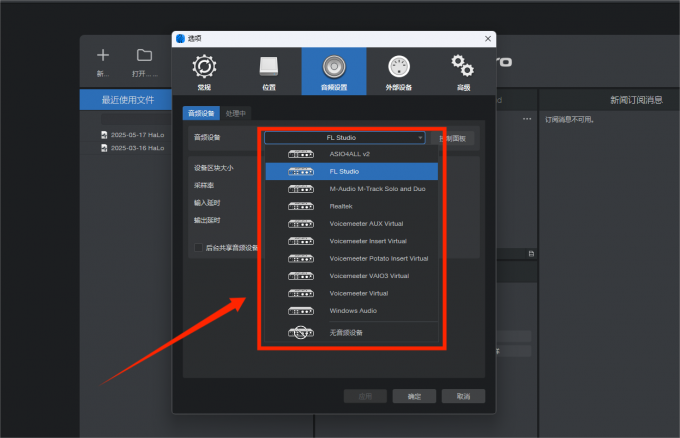Click the M-Audio M-Track device icon
680x438 pixels.
click(301, 189)
